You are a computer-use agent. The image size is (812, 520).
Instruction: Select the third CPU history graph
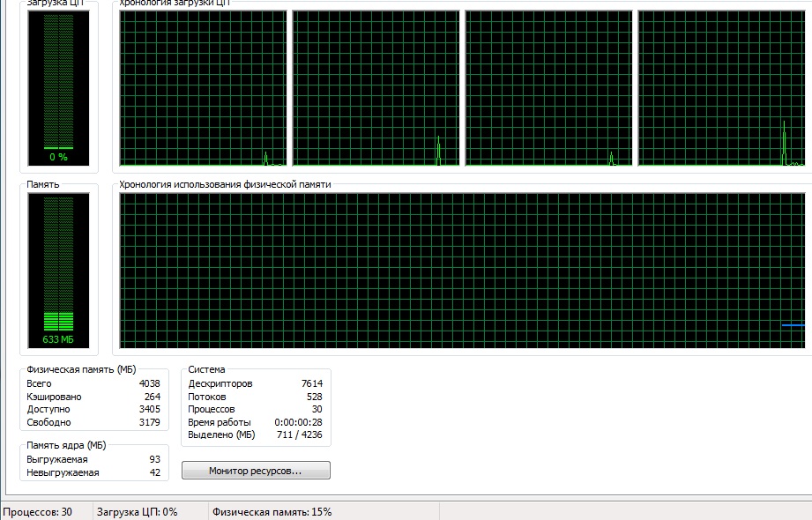coord(548,88)
